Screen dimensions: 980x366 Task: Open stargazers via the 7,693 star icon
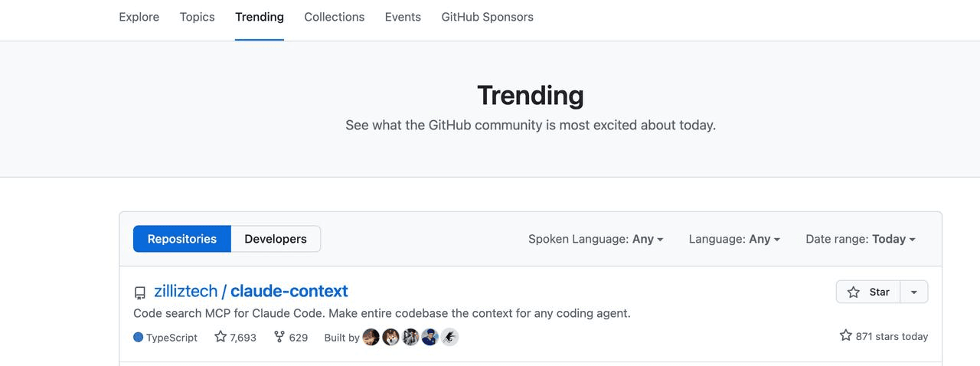pyautogui.click(x=220, y=337)
